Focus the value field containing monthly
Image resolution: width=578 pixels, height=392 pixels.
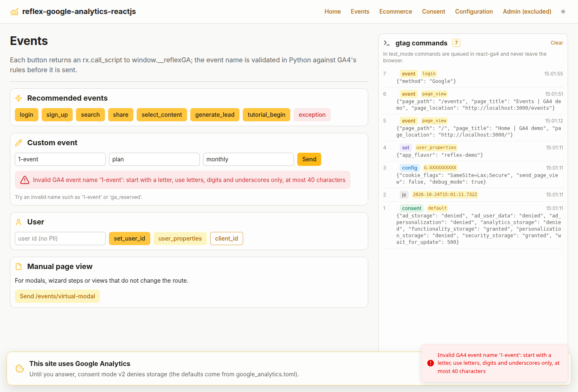coord(249,159)
